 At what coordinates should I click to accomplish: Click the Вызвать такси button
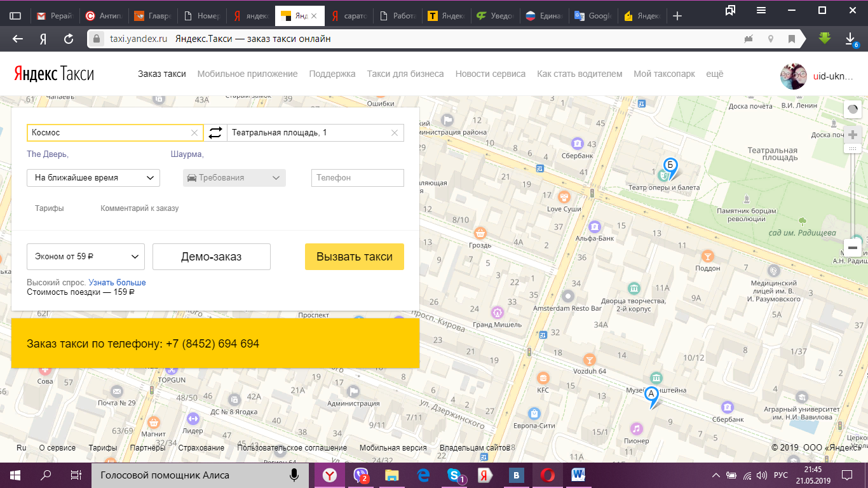355,257
